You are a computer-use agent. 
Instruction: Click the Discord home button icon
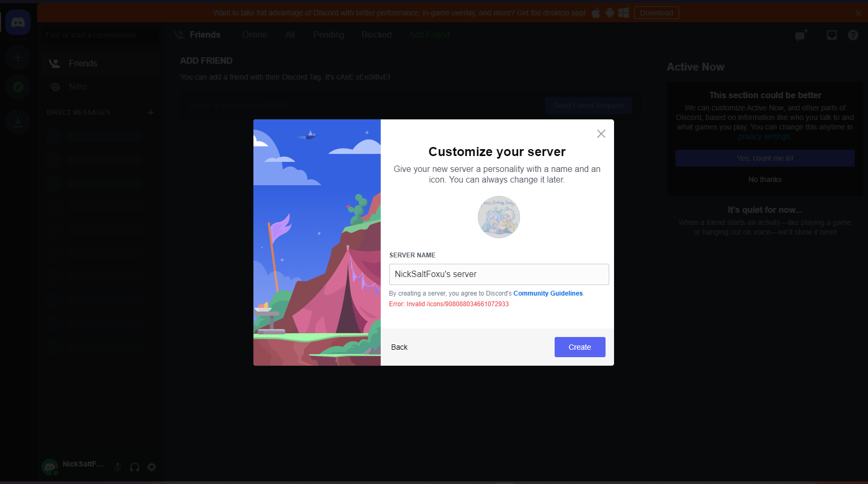coord(18,22)
